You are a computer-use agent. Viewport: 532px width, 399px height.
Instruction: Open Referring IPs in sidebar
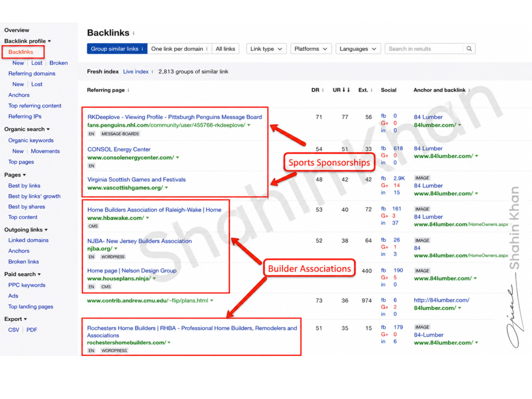(x=25, y=117)
